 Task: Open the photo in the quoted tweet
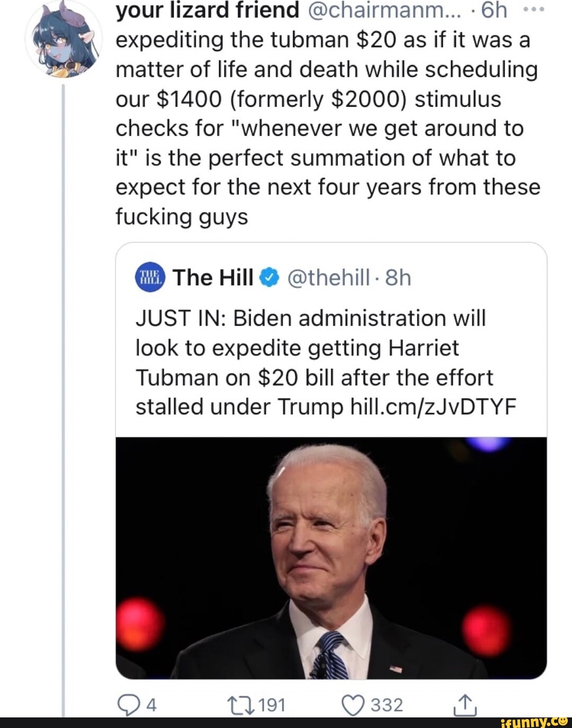coord(331,558)
